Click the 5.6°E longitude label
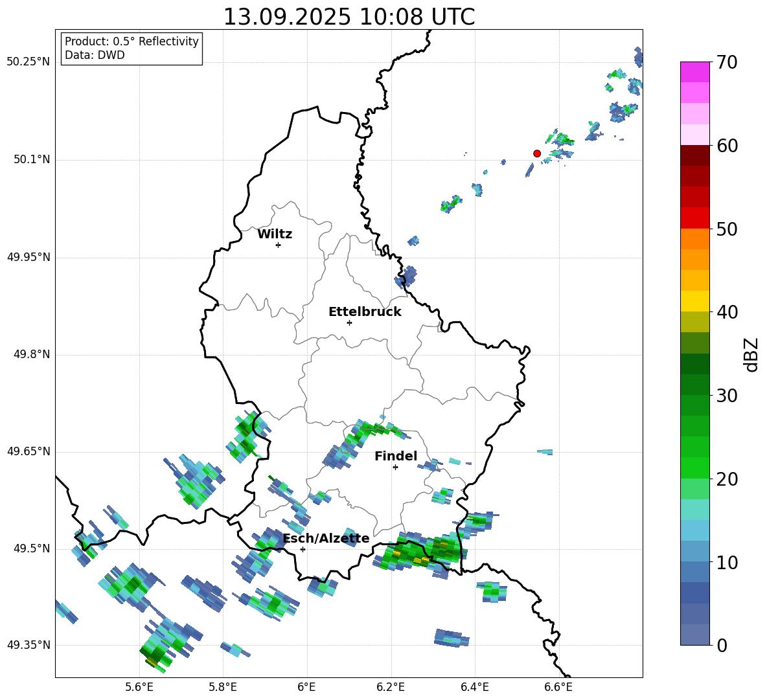 pos(139,687)
